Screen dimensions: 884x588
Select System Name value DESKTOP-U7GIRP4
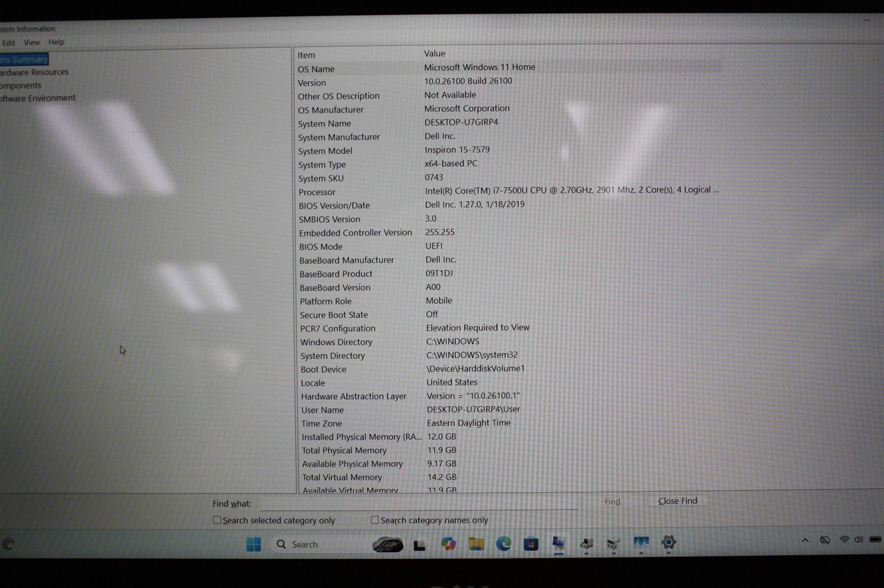(x=461, y=122)
